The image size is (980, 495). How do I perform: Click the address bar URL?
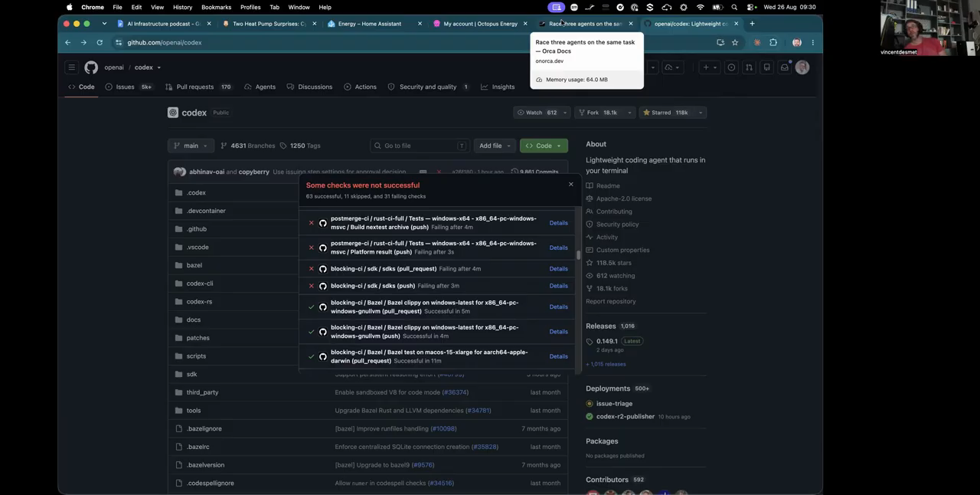point(165,42)
